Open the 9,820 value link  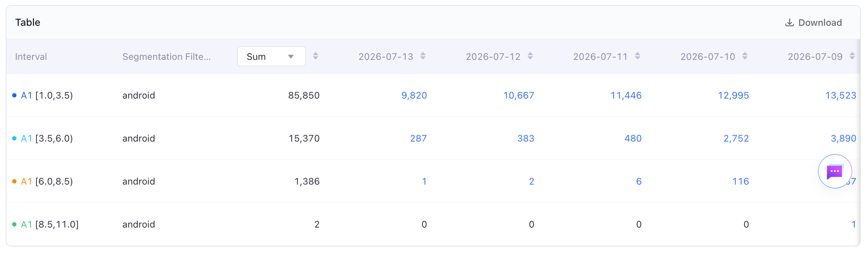click(414, 95)
